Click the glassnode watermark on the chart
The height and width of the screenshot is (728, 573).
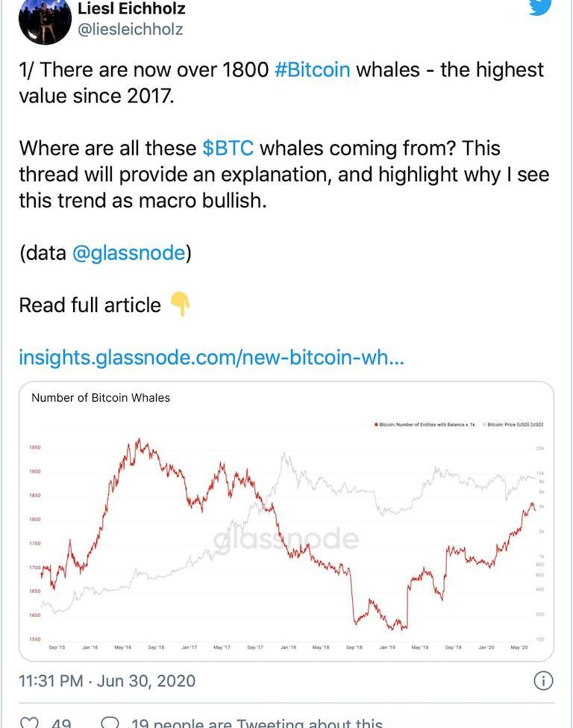(x=286, y=539)
